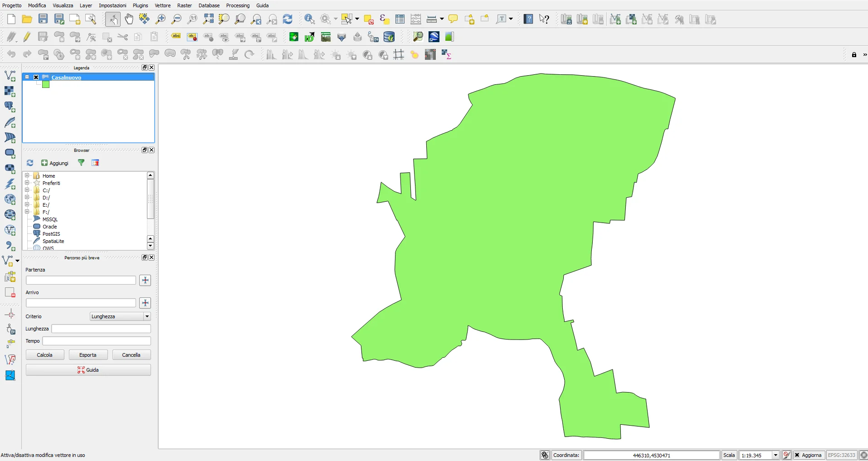Click the Coordinata value field

point(651,455)
